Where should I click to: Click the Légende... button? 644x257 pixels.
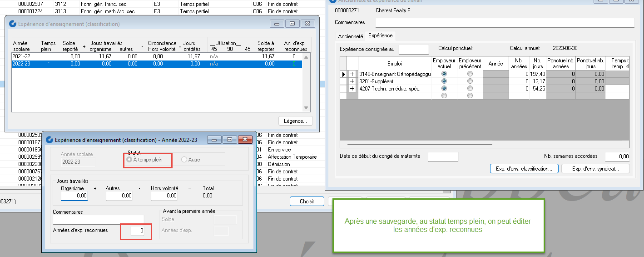[295, 121]
